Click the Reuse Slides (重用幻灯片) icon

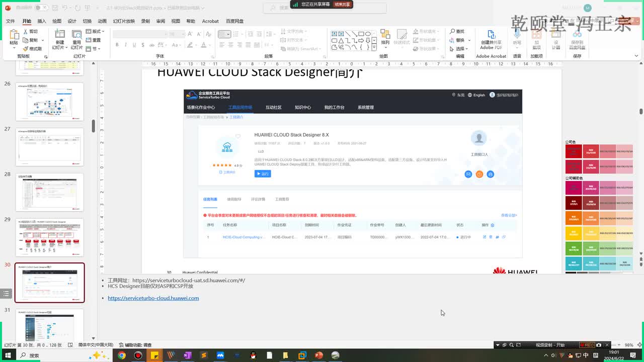point(77,35)
